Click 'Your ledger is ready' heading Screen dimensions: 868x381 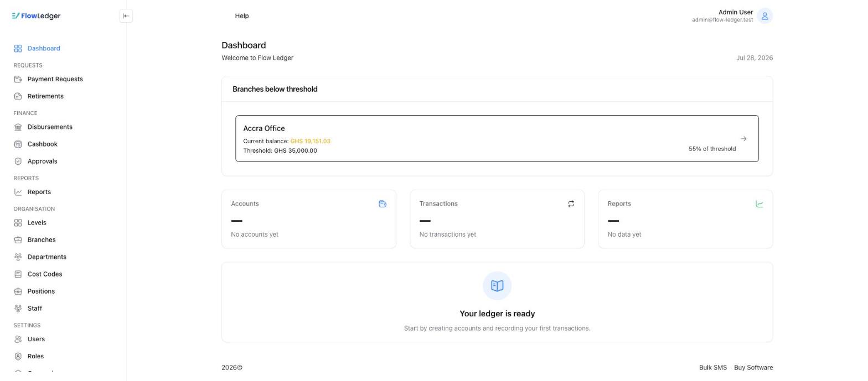[497, 314]
